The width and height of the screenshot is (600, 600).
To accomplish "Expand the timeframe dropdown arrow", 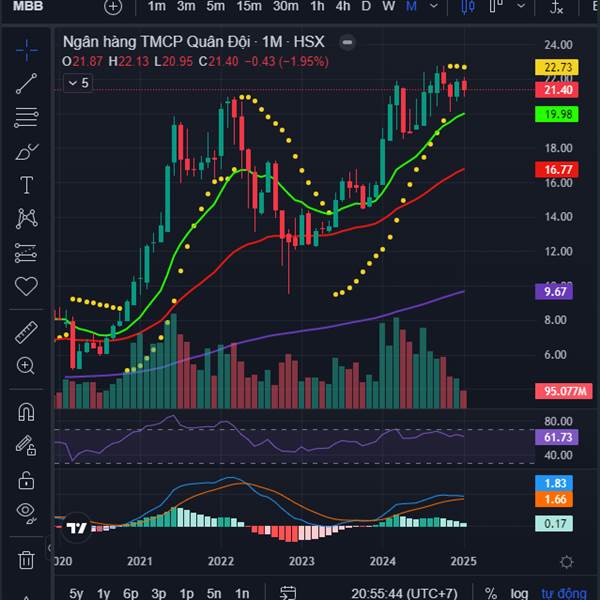I will tap(434, 6).
